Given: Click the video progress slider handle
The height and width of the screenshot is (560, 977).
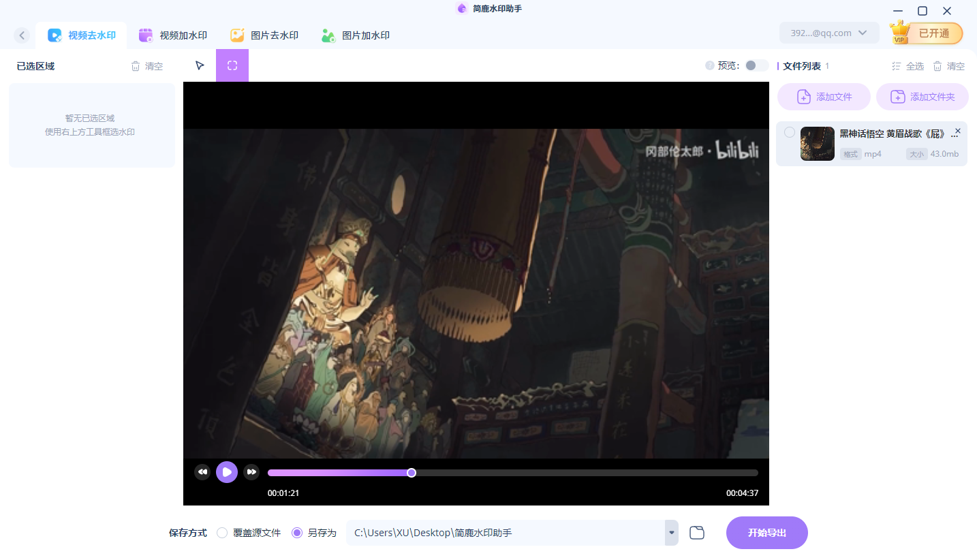Looking at the screenshot, I should [x=412, y=473].
